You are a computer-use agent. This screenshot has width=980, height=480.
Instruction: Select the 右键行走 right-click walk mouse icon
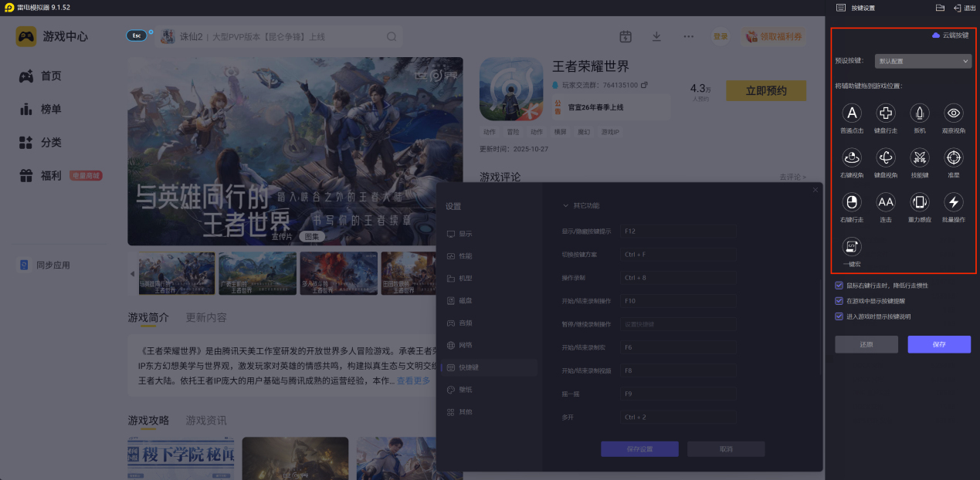point(852,202)
